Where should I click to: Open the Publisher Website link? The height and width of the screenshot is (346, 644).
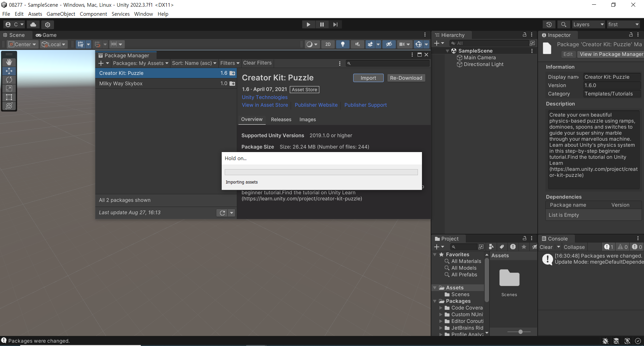click(x=316, y=105)
